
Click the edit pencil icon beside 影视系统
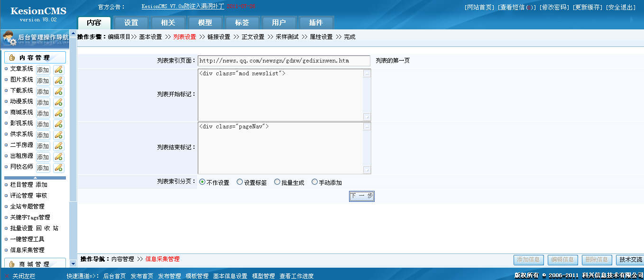(58, 124)
